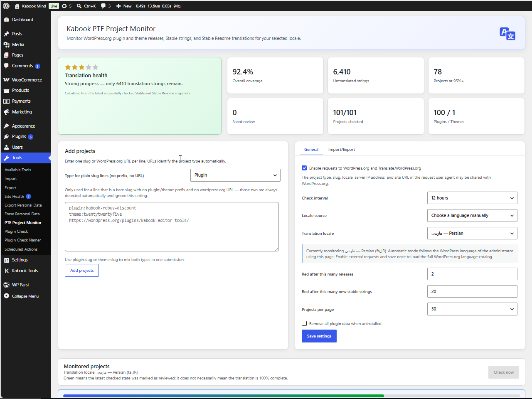Click the WooCommerce logo icon

[6, 80]
